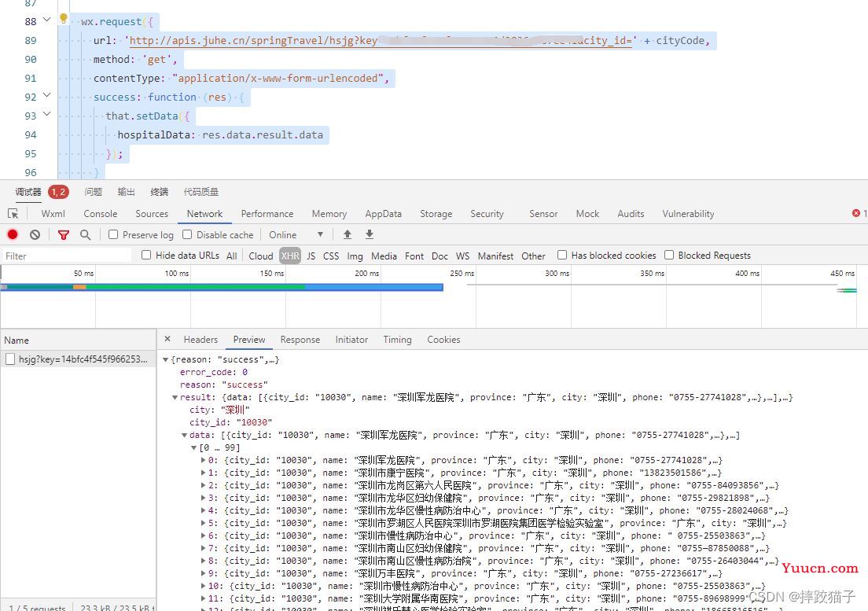
Task: Collapse the code fold on line 88
Action: coord(47,20)
